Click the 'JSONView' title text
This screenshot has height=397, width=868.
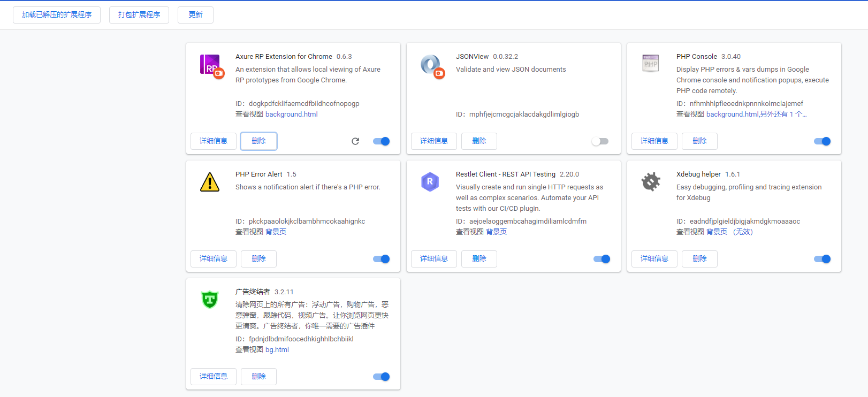click(x=472, y=57)
